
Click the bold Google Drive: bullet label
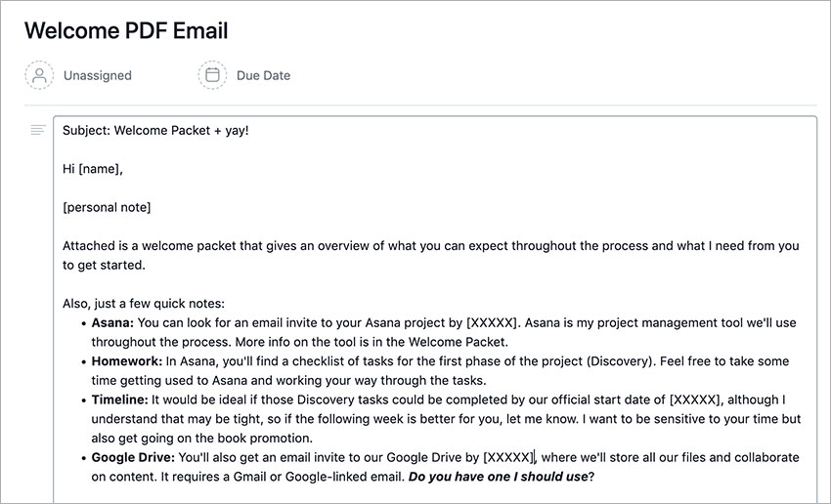pyautogui.click(x=133, y=457)
